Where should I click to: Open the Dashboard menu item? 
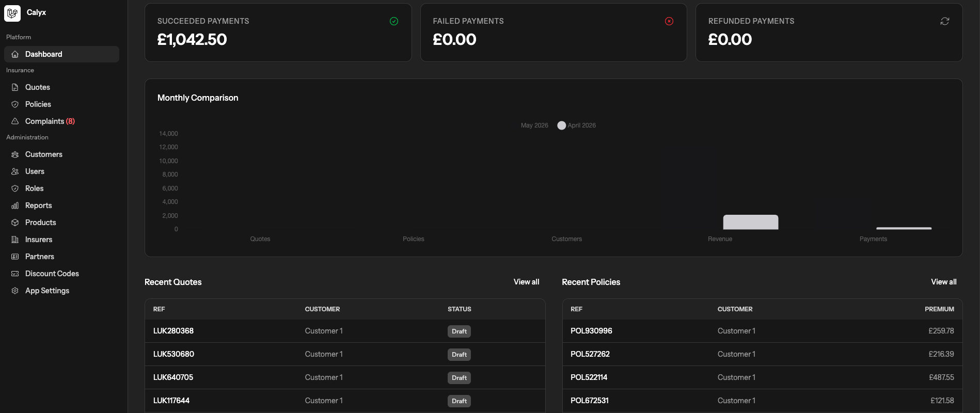coord(61,54)
